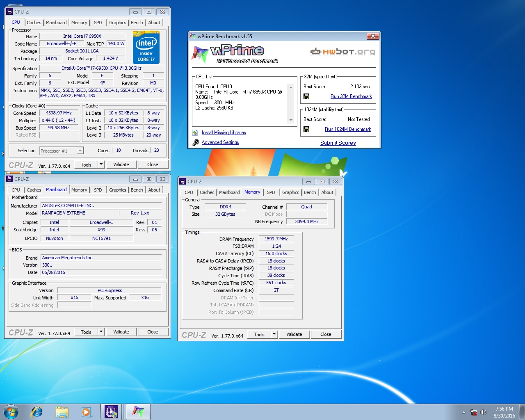This screenshot has width=525, height=420.
Task: Click the clock showing 7:56 PM
Action: coord(504,409)
